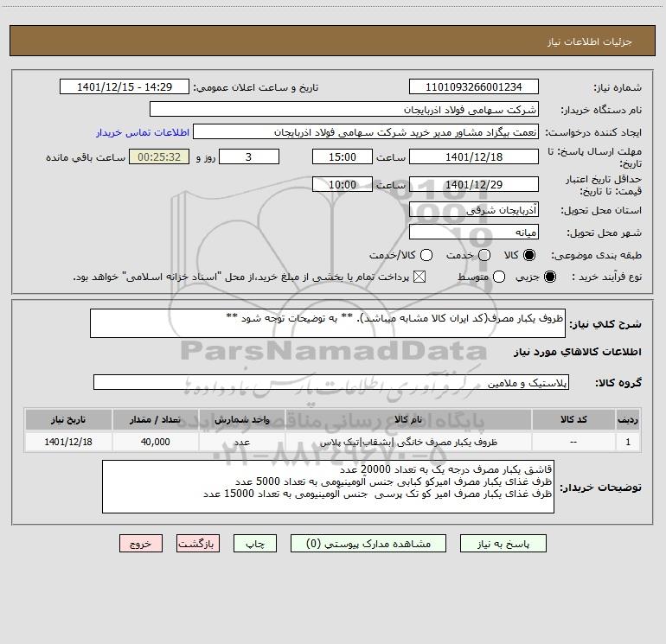This screenshot has width=666, height=644.
Task: Click the need number field 1101093266001234
Action: (474, 87)
